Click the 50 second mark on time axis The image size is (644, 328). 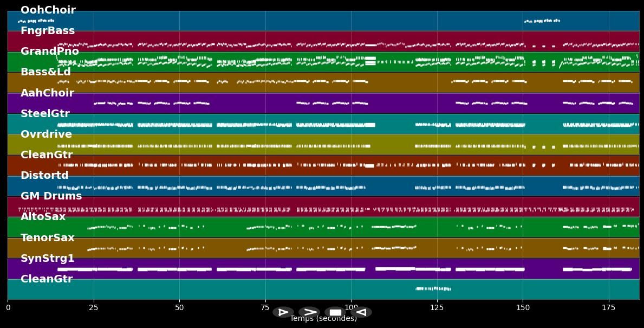[179, 307]
